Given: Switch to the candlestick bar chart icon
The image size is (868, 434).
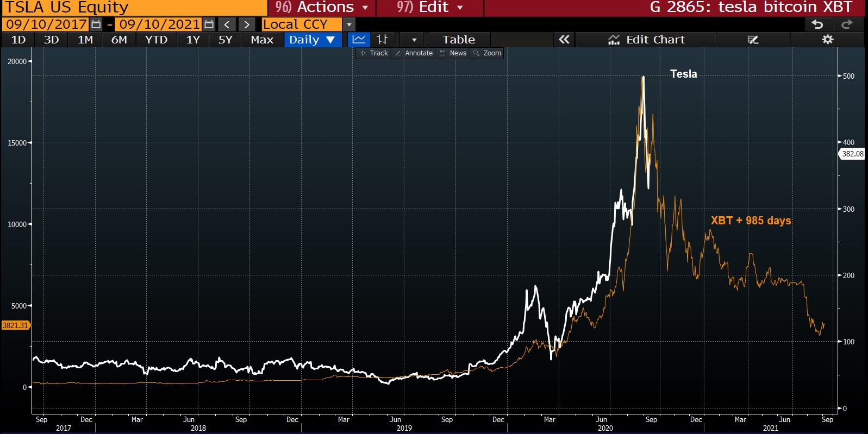Looking at the screenshot, I should point(383,40).
